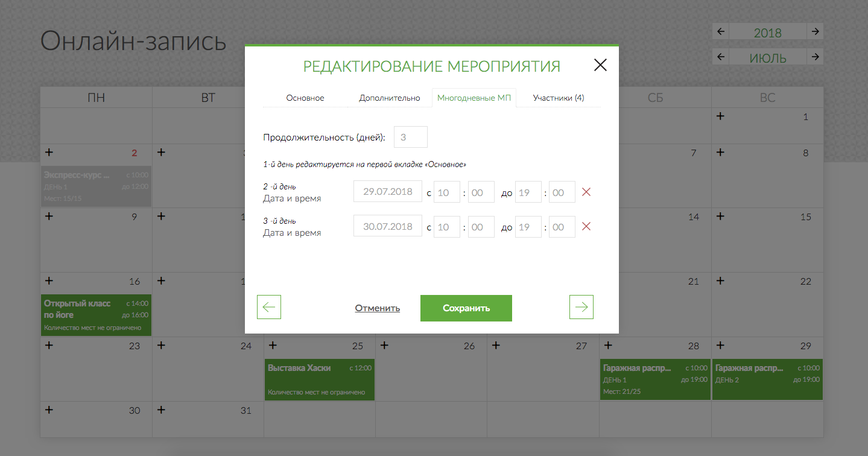Switch to Дополнительно tab
Image resolution: width=868 pixels, height=456 pixels.
point(390,98)
